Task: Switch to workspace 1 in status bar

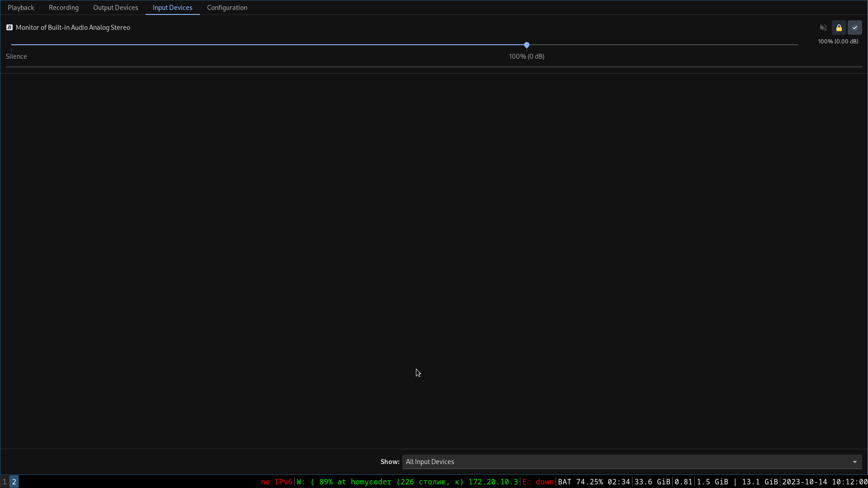Action: coord(5,482)
